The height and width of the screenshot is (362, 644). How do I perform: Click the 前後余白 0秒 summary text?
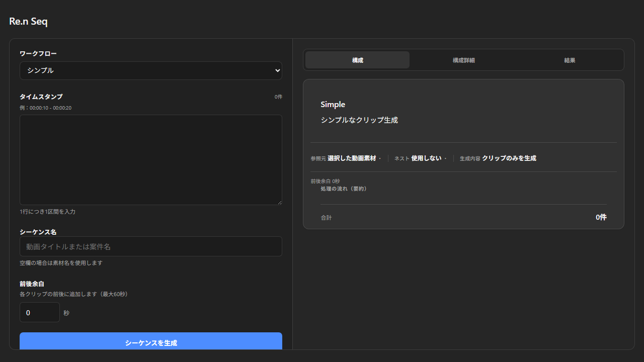tap(325, 181)
